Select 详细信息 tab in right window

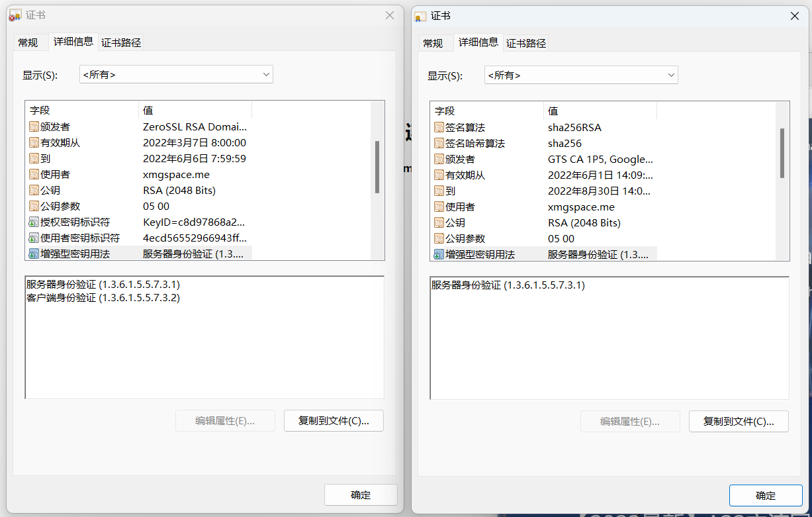478,42
